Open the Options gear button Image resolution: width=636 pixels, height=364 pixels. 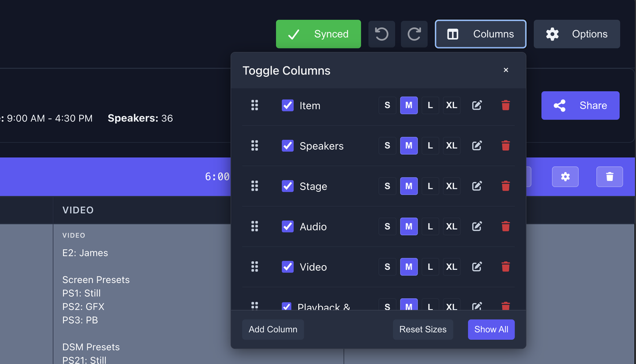coord(577,34)
